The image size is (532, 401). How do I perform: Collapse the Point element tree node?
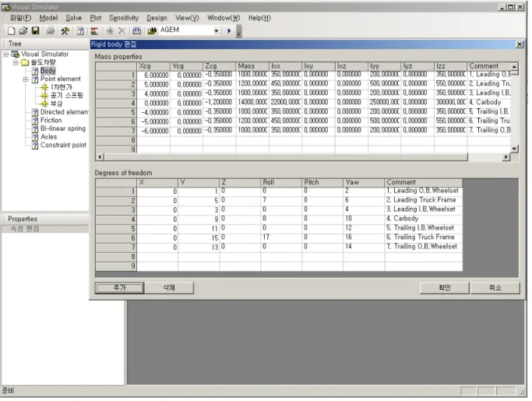pyautogui.click(x=26, y=79)
